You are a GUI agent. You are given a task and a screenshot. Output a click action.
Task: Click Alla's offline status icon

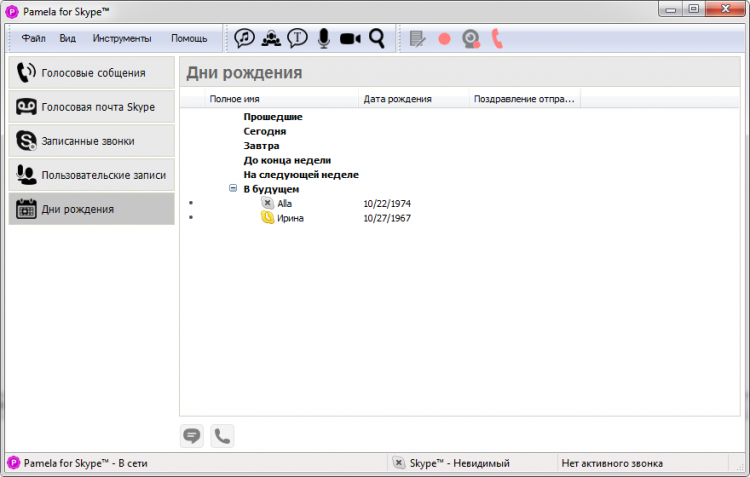coord(267,203)
